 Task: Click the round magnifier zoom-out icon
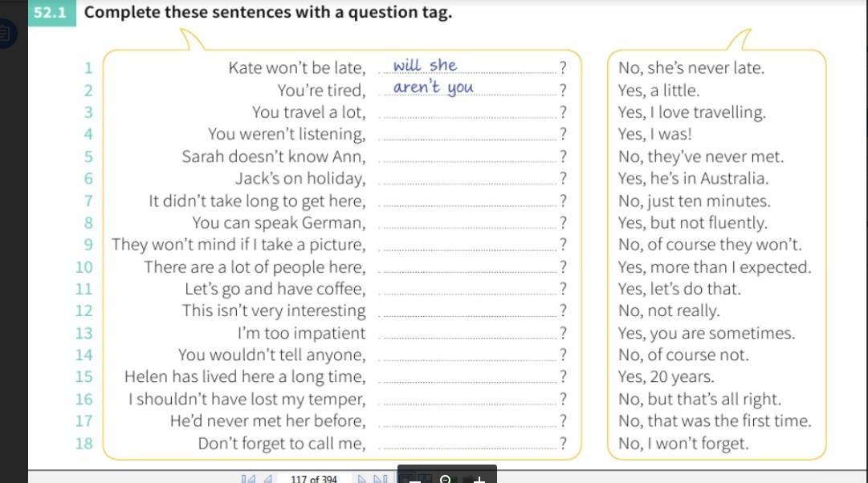(445, 479)
